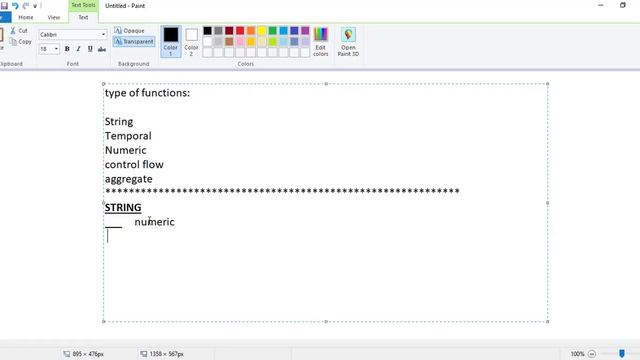Viewport: 640px width, 360px height.
Task: Restore down the Paint window
Action: [622, 5]
